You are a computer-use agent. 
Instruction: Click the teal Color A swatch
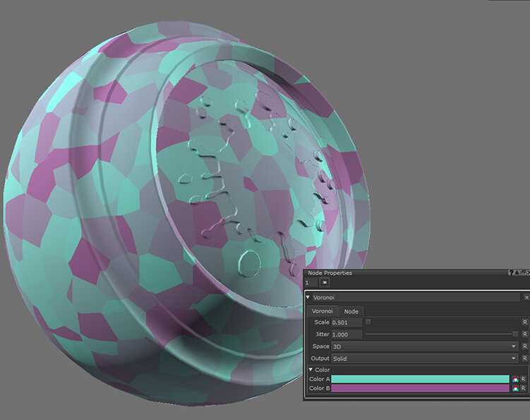pos(420,379)
